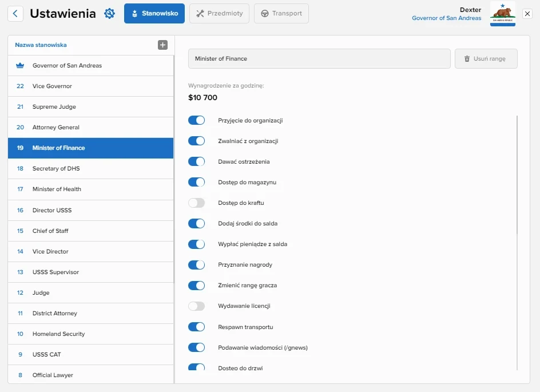Click the back arrow button

coord(15,14)
